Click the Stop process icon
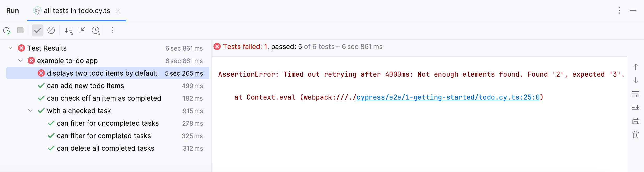The height and width of the screenshot is (172, 644). pyautogui.click(x=20, y=30)
